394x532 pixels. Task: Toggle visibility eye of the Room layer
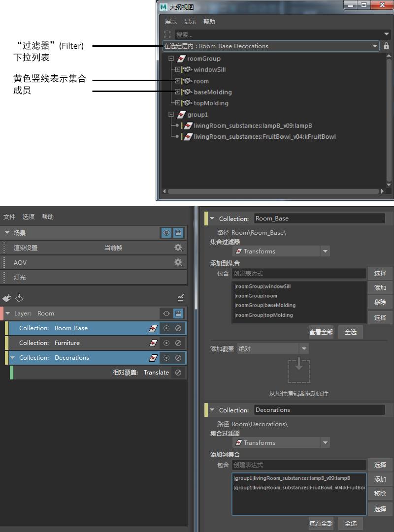[166, 313]
